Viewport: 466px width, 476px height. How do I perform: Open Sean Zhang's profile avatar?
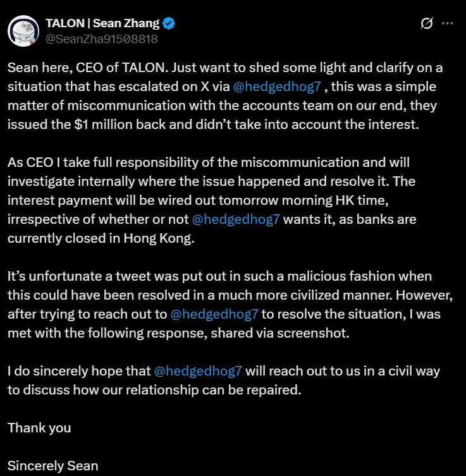23,30
